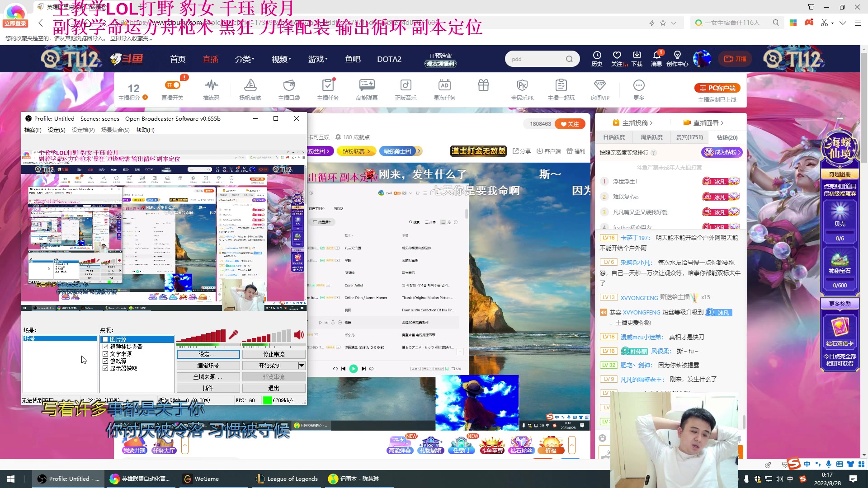Switch to the 钻粉(20) tab

point(727,137)
